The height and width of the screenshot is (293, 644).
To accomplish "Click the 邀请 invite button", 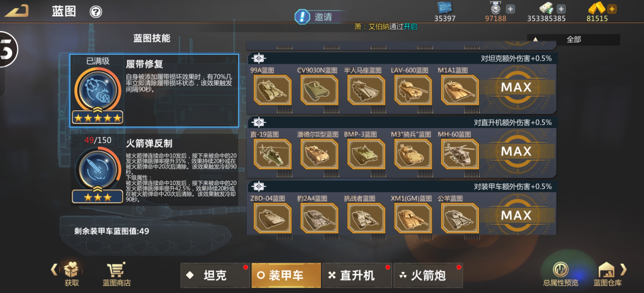I will tap(320, 17).
